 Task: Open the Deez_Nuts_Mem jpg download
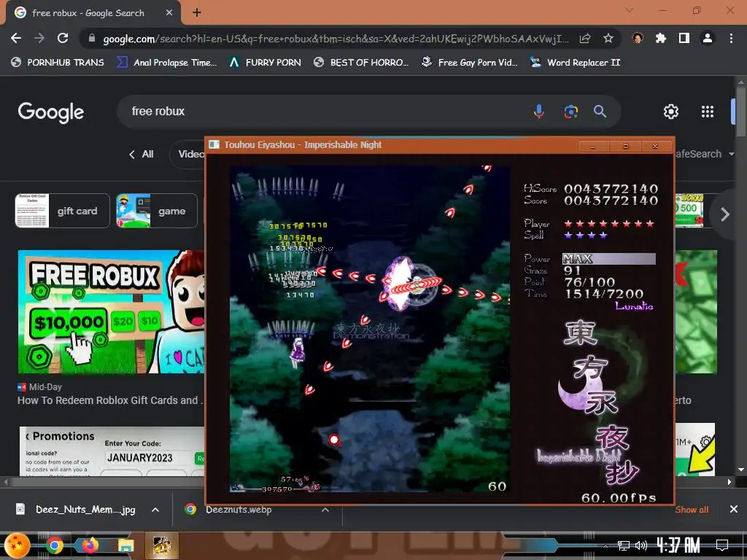pos(76,510)
